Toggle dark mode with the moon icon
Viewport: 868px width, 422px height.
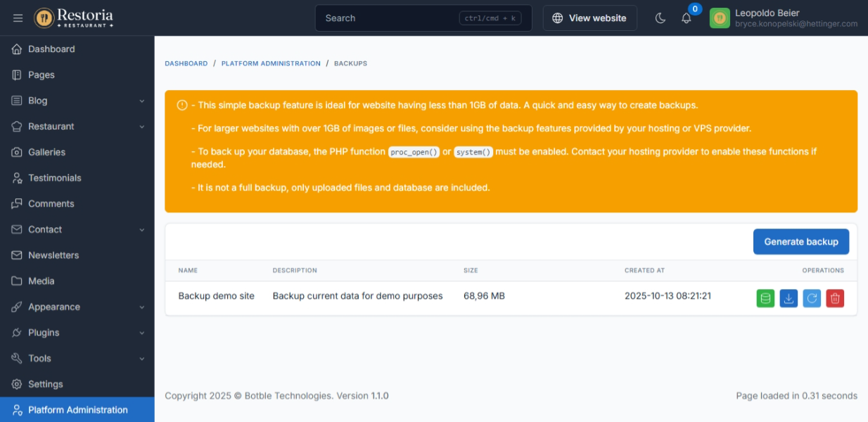coord(660,18)
